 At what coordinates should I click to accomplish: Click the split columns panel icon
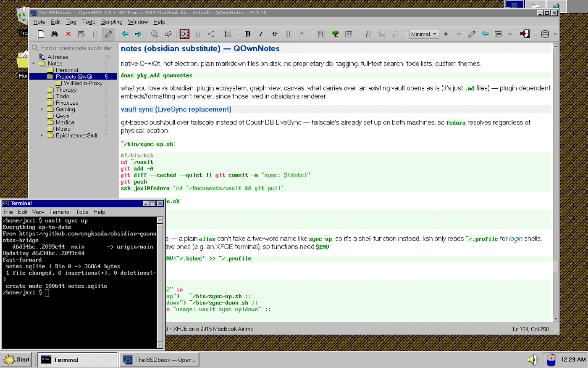(x=322, y=34)
